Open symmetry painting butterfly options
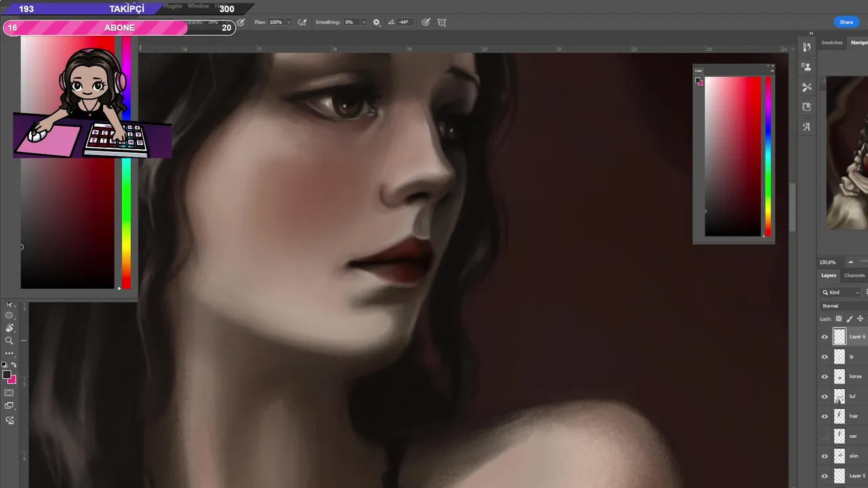 coord(442,22)
